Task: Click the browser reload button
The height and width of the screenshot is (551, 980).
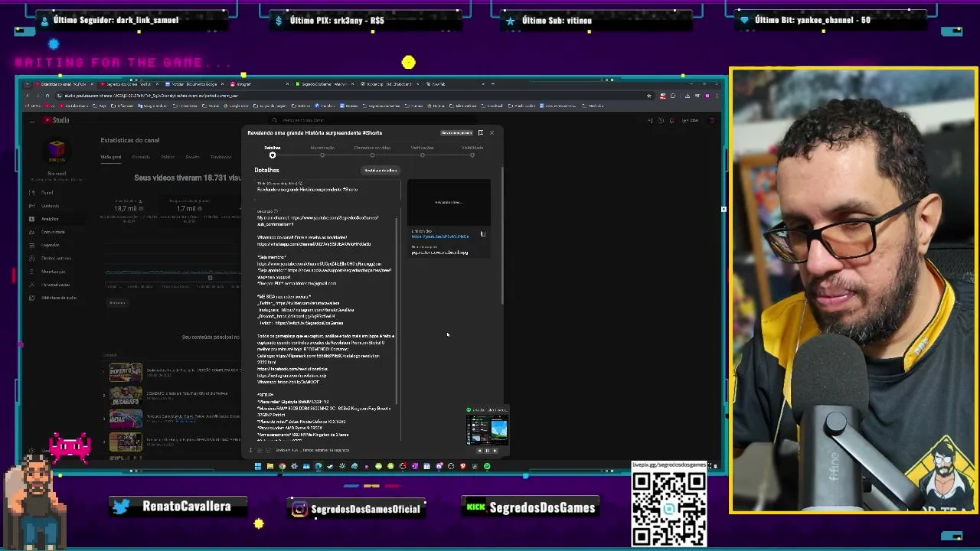Action: pos(47,96)
